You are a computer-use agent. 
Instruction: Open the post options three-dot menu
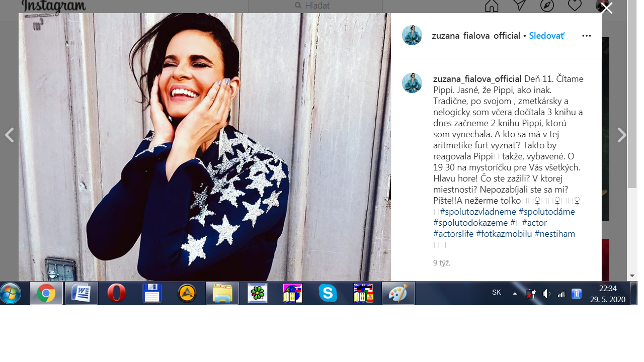587,36
